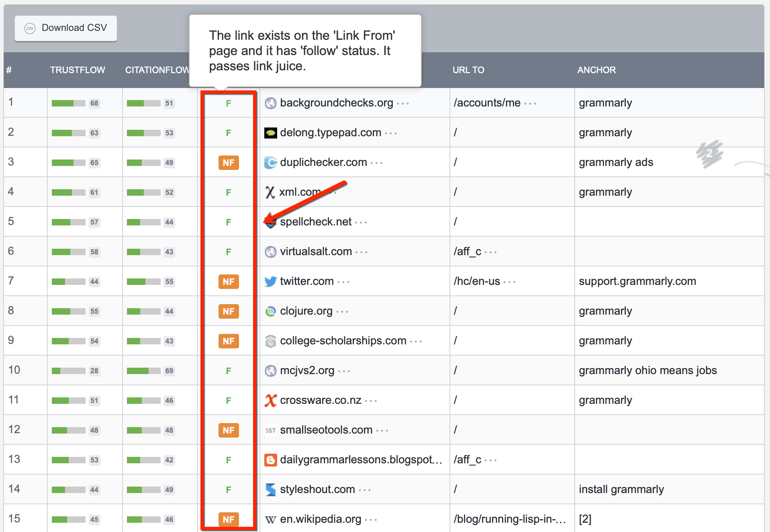Click anchor text 'grammarly ohio means jobs'
This screenshot has width=770, height=532.
click(x=648, y=370)
